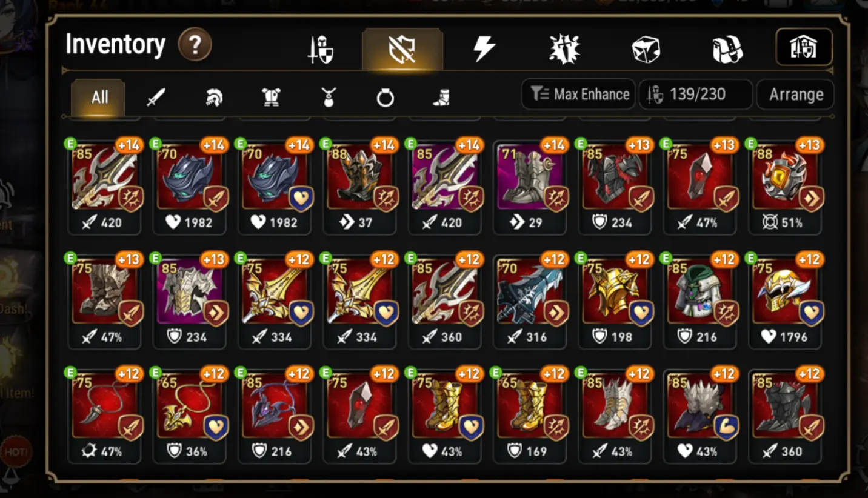Open the starburst sword category tab

564,49
